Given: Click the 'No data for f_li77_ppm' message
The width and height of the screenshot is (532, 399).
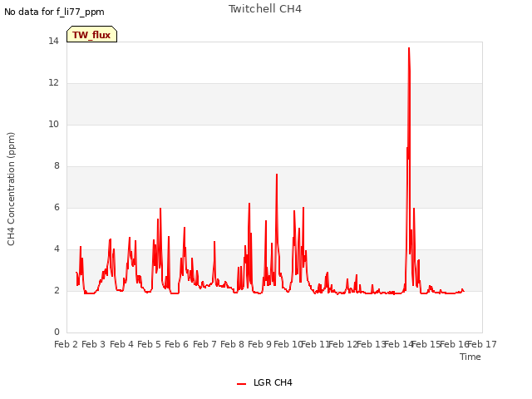Looking at the screenshot, I should click(54, 12).
